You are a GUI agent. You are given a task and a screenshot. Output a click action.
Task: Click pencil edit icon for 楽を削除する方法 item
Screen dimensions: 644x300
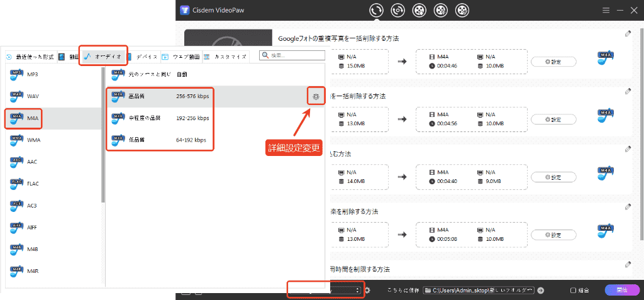click(x=628, y=206)
